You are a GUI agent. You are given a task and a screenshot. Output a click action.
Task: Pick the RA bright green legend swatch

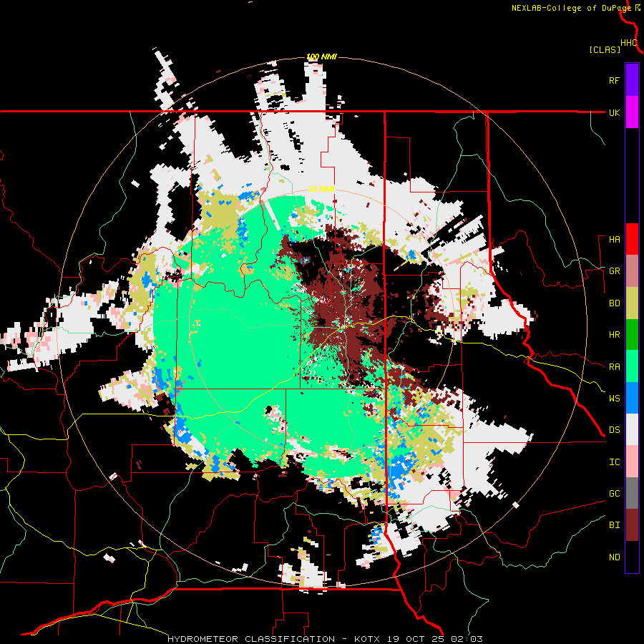click(632, 366)
